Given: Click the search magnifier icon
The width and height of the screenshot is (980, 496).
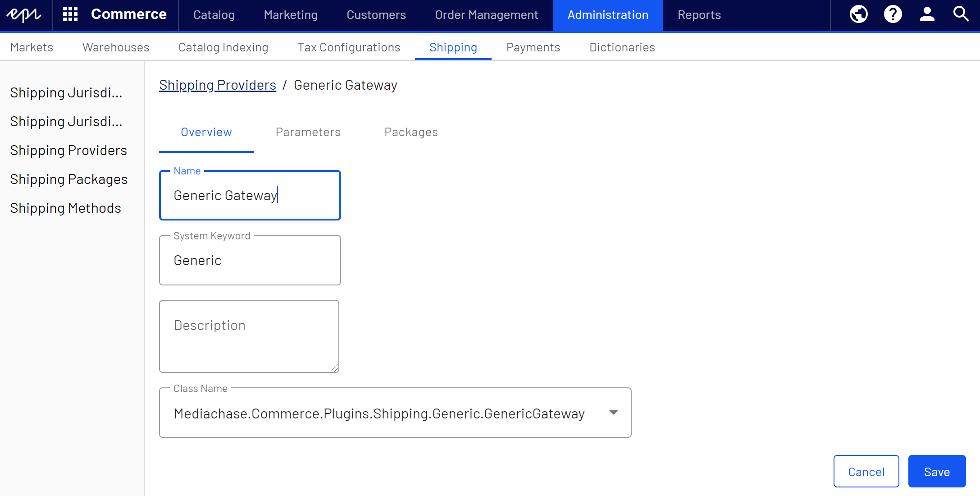Looking at the screenshot, I should (961, 15).
